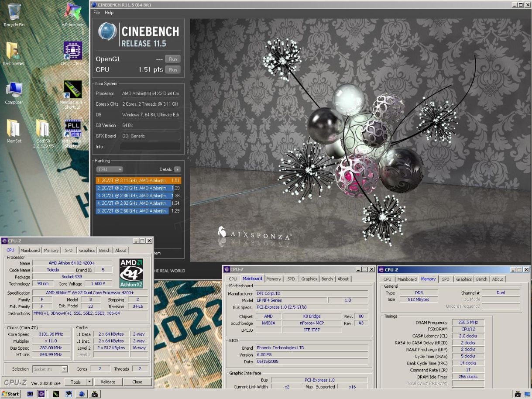Viewport: 532px width, 399px height.
Task: Open the MemSet folder on desktop
Action: point(14,131)
